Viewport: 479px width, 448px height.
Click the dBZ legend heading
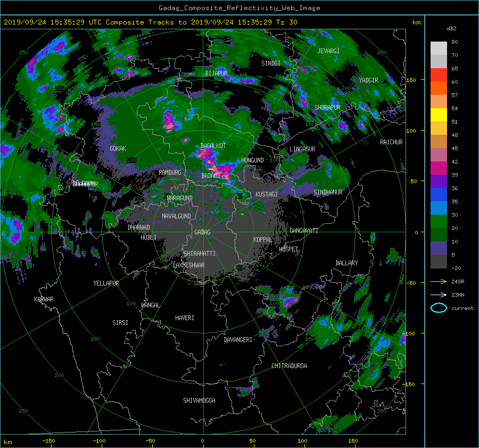[x=451, y=29]
